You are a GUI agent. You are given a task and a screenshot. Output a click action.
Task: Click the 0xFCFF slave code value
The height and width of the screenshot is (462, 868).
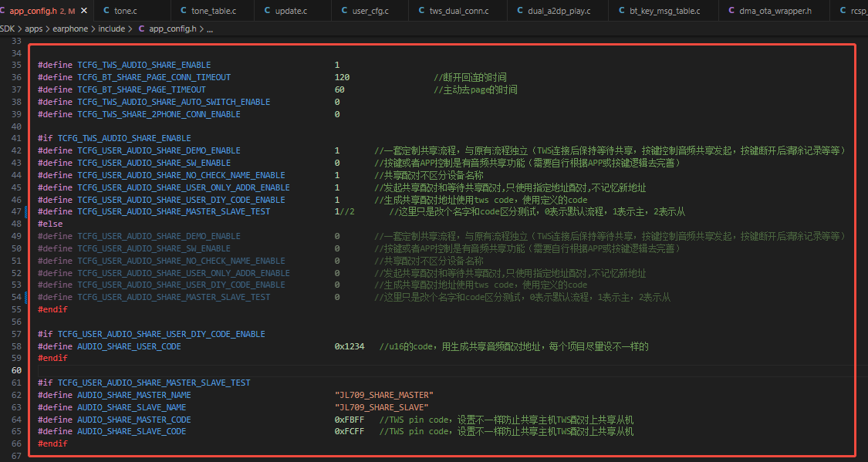coord(350,432)
